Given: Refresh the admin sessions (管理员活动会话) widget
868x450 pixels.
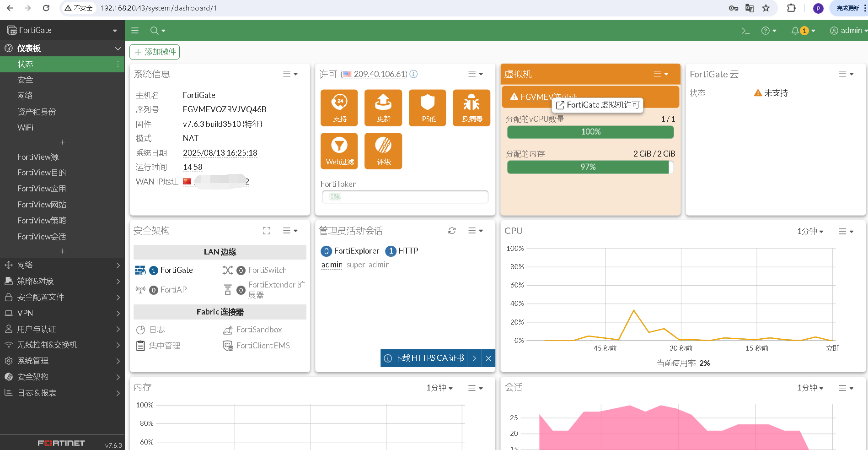Looking at the screenshot, I should click(x=452, y=231).
